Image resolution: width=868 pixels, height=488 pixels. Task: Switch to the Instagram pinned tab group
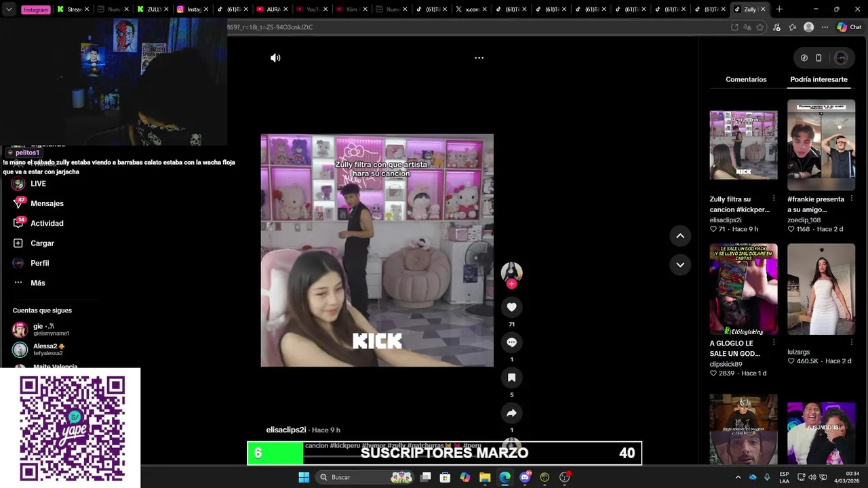36,9
